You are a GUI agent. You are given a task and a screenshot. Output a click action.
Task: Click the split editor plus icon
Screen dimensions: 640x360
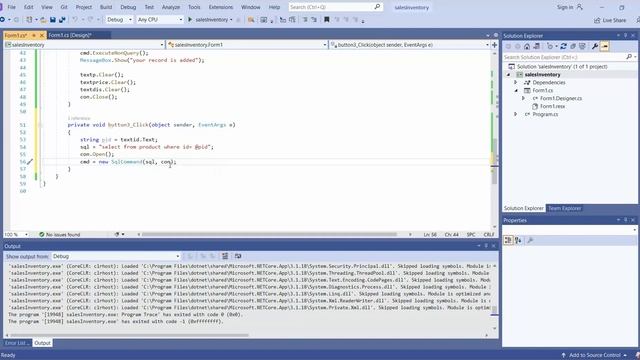pyautogui.click(x=494, y=45)
